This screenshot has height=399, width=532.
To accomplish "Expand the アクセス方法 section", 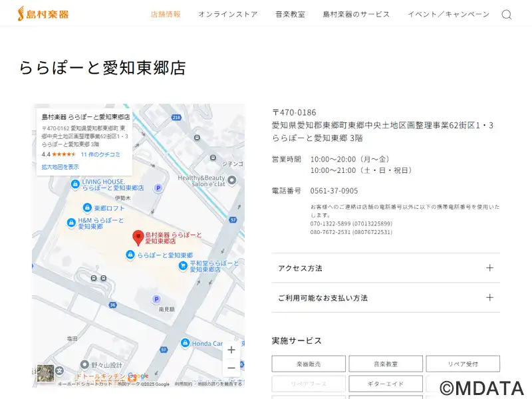I will [386, 268].
